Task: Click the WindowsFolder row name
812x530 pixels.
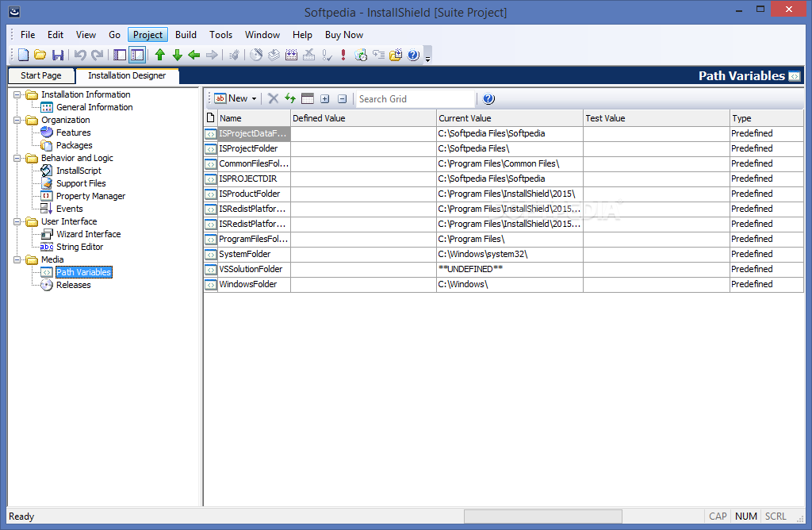Action: coord(247,284)
